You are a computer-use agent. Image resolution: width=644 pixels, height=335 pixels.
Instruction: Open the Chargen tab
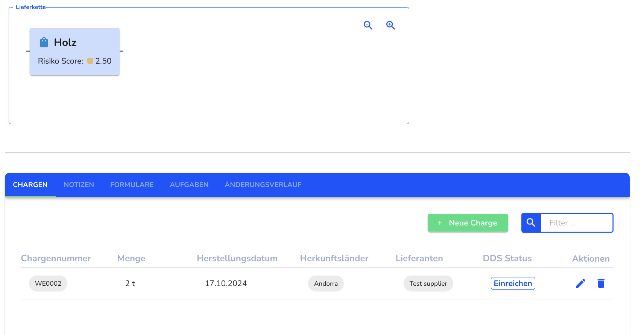[30, 185]
